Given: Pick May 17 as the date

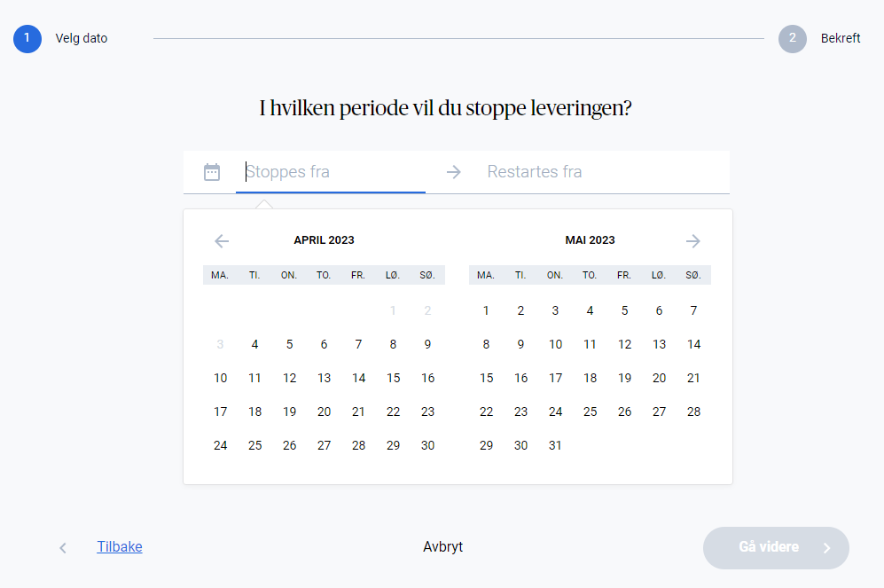Looking at the screenshot, I should pos(555,378).
